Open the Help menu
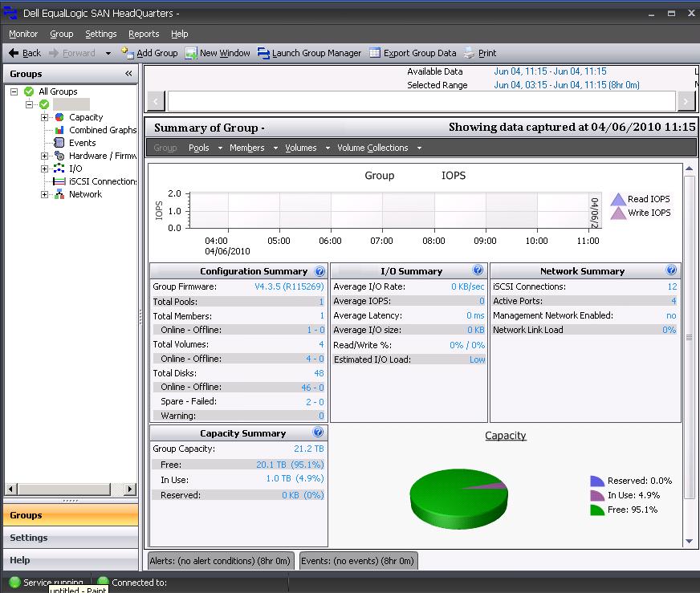 pos(180,34)
